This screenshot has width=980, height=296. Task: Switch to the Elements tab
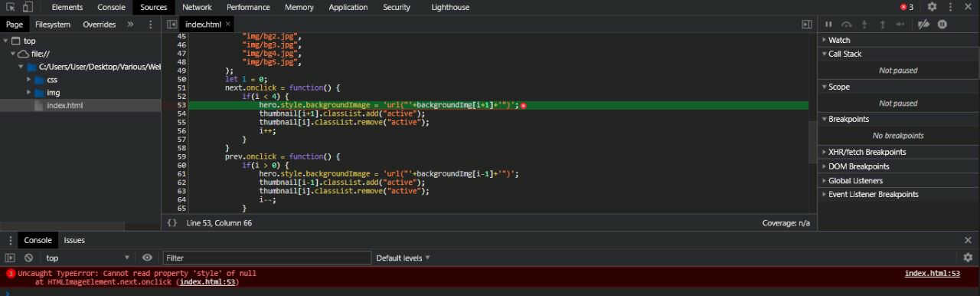click(67, 7)
